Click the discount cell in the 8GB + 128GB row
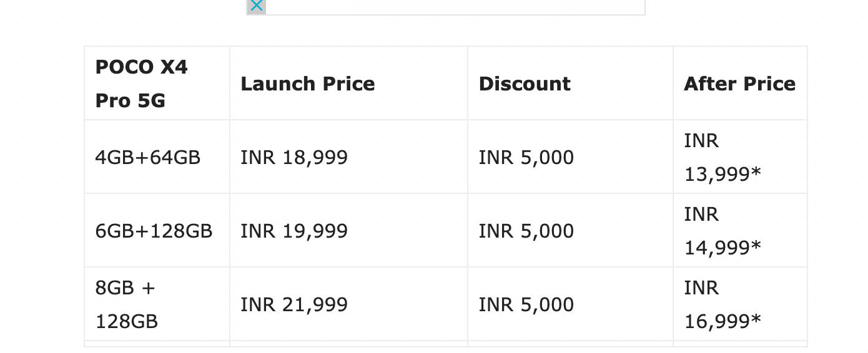The width and height of the screenshot is (868, 353). coord(526,304)
